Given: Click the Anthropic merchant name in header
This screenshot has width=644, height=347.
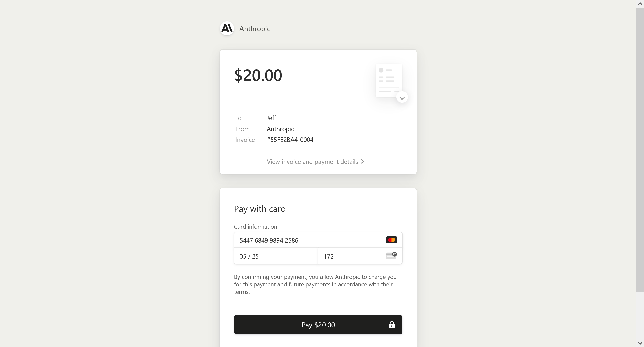Looking at the screenshot, I should point(255,29).
